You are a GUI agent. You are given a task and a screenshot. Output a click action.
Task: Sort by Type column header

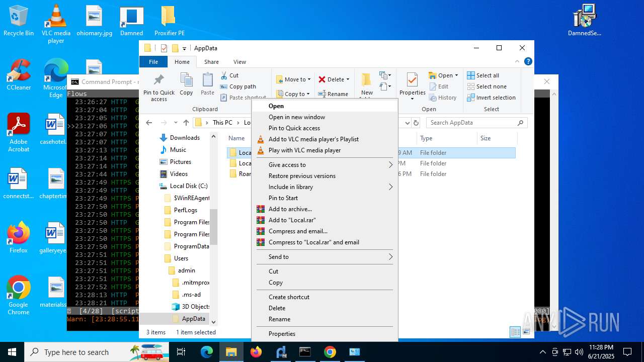click(447, 138)
